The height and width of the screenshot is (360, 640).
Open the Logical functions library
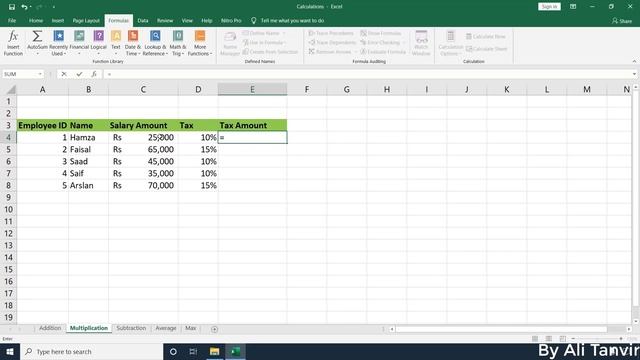[x=98, y=43]
